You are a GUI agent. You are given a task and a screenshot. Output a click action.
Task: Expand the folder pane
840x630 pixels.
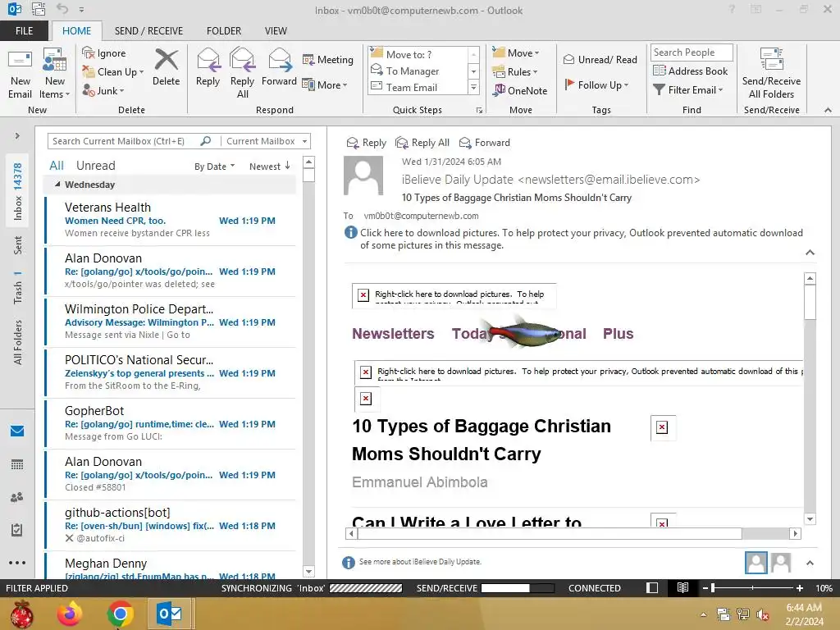tap(17, 135)
